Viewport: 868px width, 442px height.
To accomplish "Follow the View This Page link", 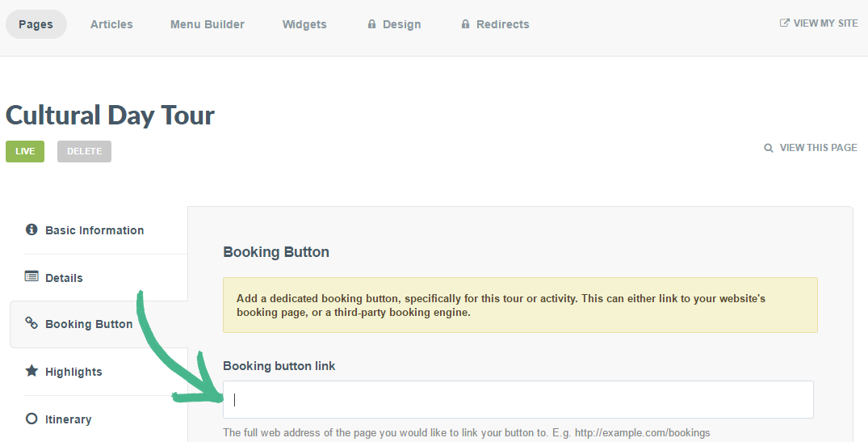I will (x=818, y=148).
